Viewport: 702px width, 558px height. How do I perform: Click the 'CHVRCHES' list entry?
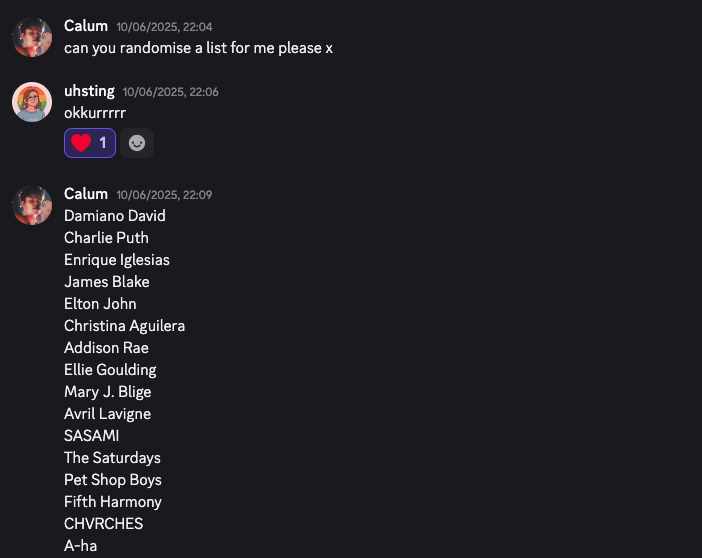click(x=103, y=524)
